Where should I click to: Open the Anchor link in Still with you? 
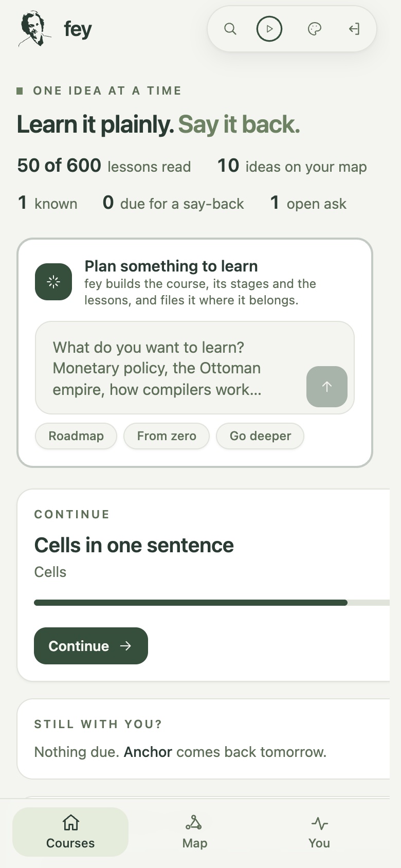coord(148,752)
